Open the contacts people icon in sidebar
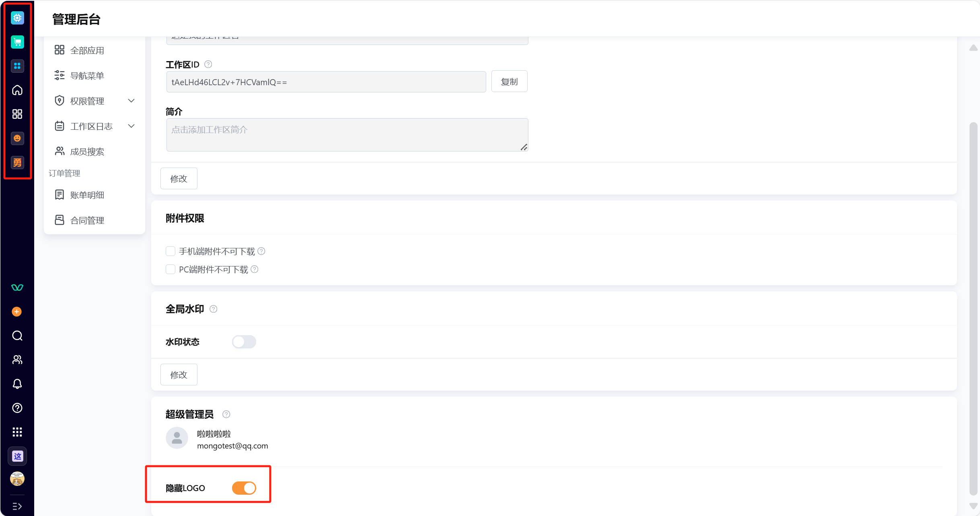The width and height of the screenshot is (980, 516). (17, 360)
